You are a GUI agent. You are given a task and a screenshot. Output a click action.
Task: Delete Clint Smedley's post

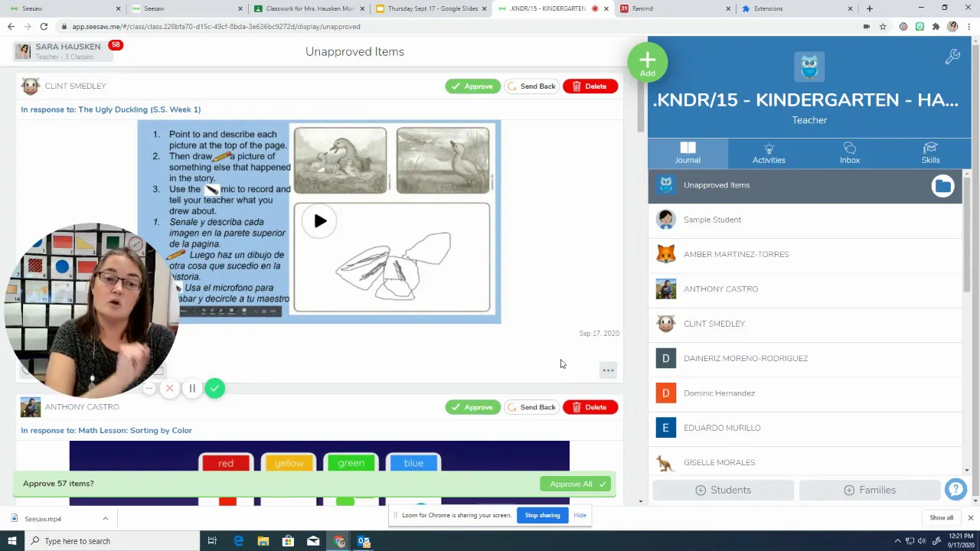(590, 86)
